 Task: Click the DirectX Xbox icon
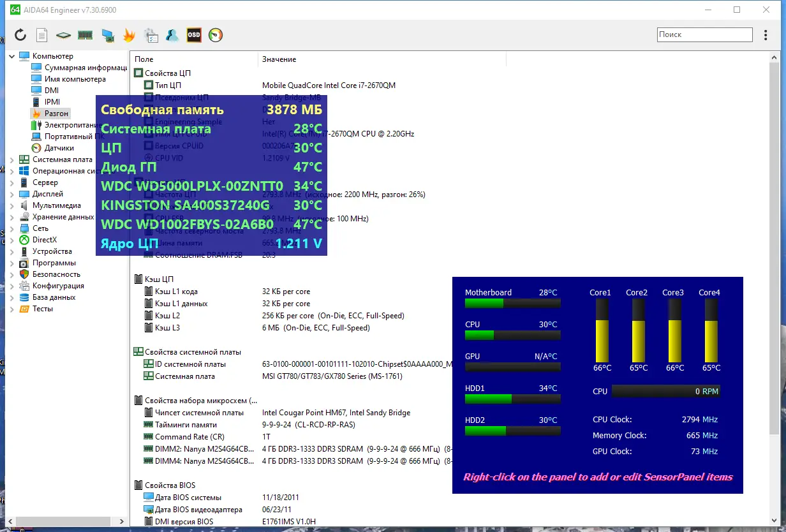click(x=24, y=240)
